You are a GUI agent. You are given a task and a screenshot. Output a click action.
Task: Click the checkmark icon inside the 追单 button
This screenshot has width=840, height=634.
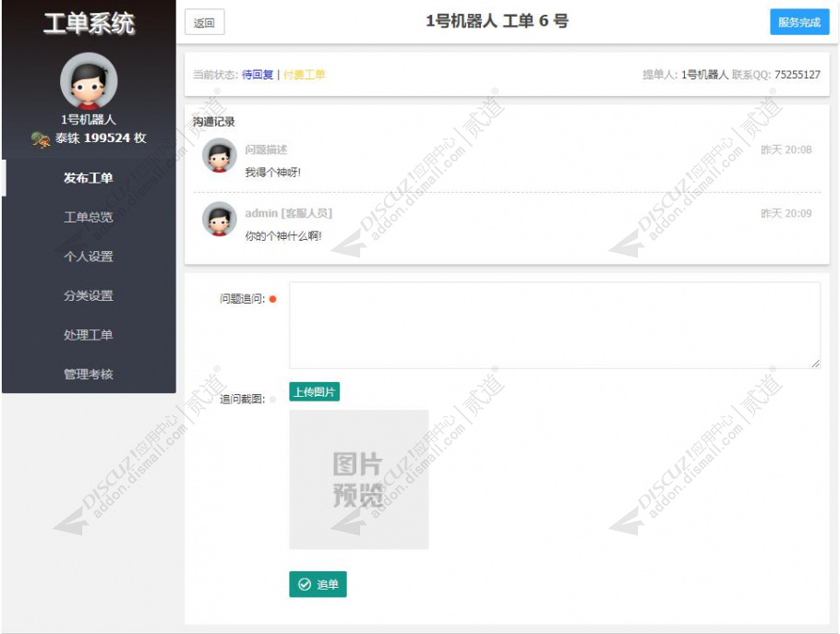click(x=306, y=584)
